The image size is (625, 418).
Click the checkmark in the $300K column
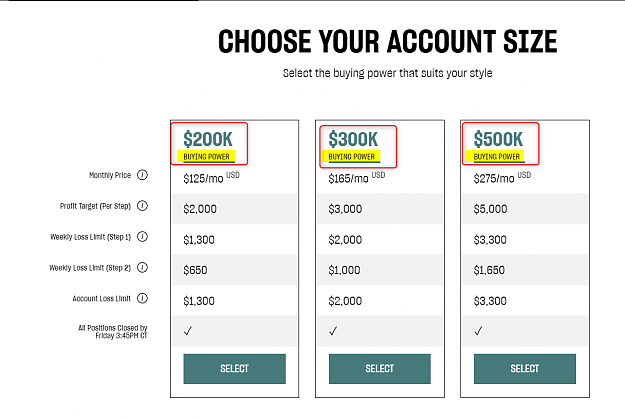[x=333, y=331]
